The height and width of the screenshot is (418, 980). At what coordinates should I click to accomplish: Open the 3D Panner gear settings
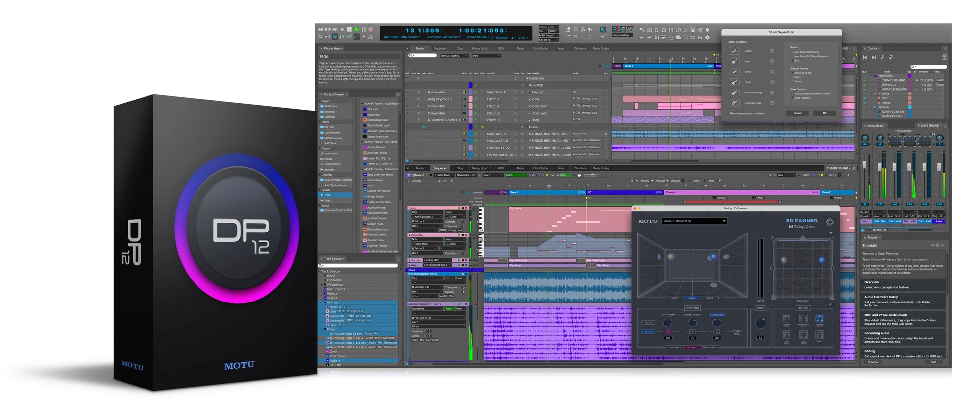(830, 222)
